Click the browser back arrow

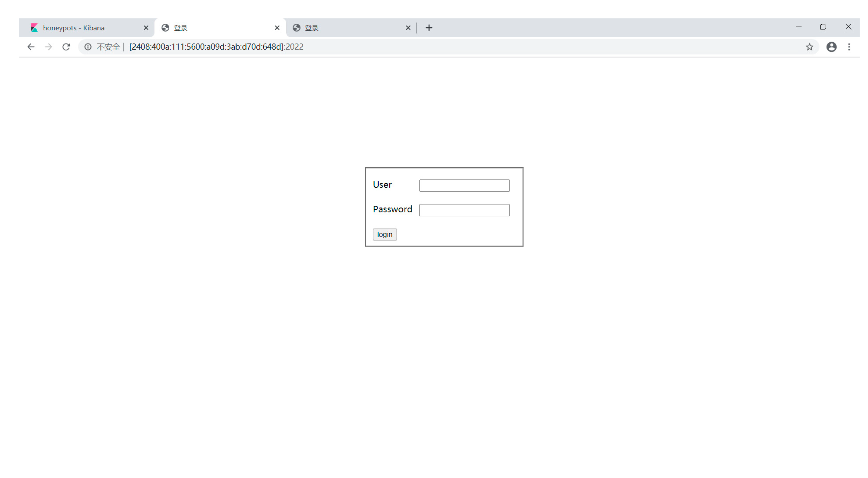point(31,47)
